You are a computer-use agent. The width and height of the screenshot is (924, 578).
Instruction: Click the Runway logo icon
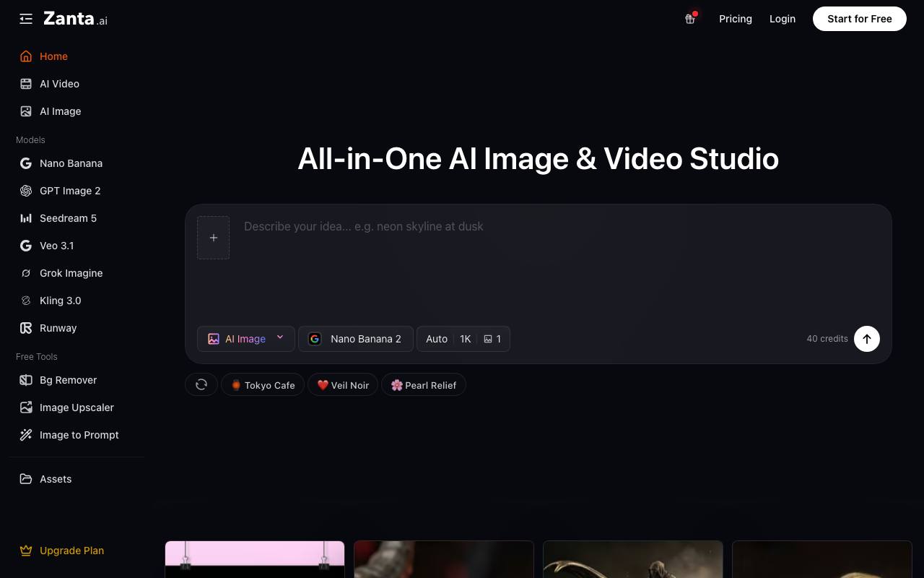pos(26,328)
